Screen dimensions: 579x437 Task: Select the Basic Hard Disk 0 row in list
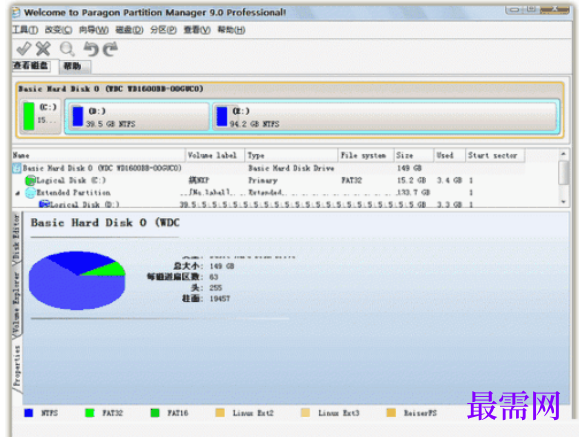point(268,168)
